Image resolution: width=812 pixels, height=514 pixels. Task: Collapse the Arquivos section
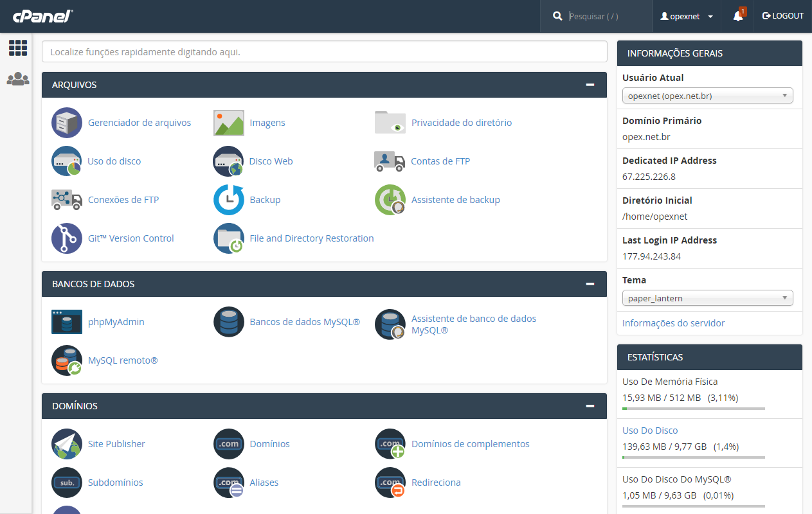(590, 85)
